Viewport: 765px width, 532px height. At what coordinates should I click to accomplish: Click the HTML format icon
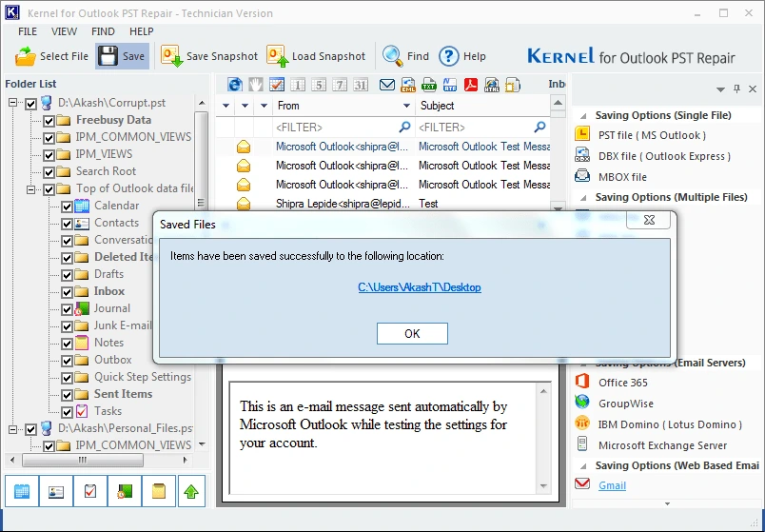(492, 85)
